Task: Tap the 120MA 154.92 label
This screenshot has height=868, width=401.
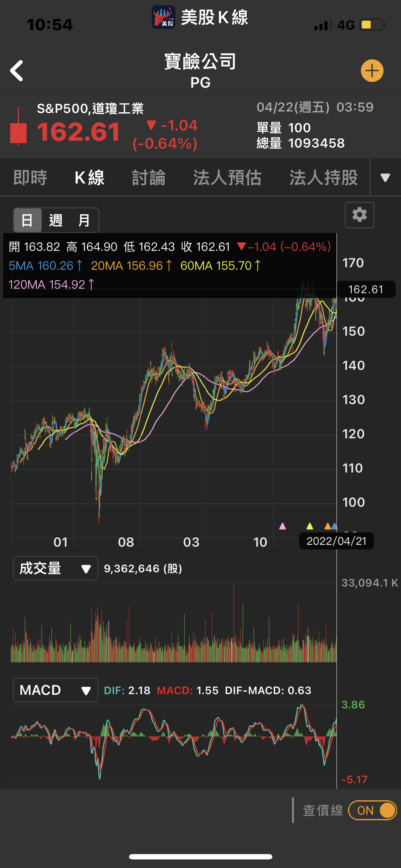Action: (51, 284)
